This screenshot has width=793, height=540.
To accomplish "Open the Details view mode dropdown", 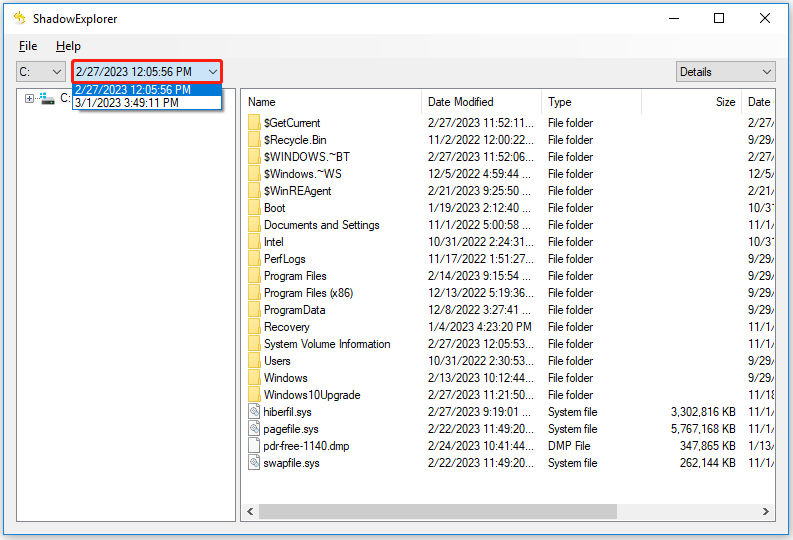I will (725, 72).
